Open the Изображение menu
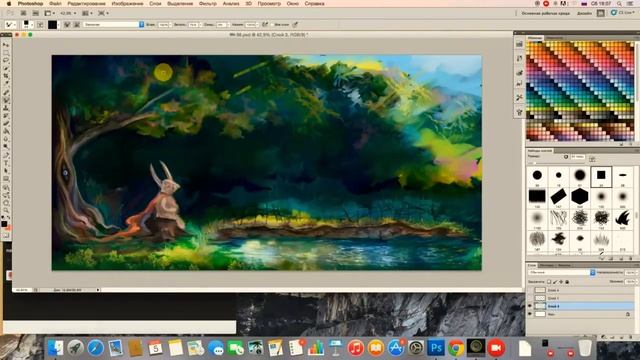 [x=127, y=3]
